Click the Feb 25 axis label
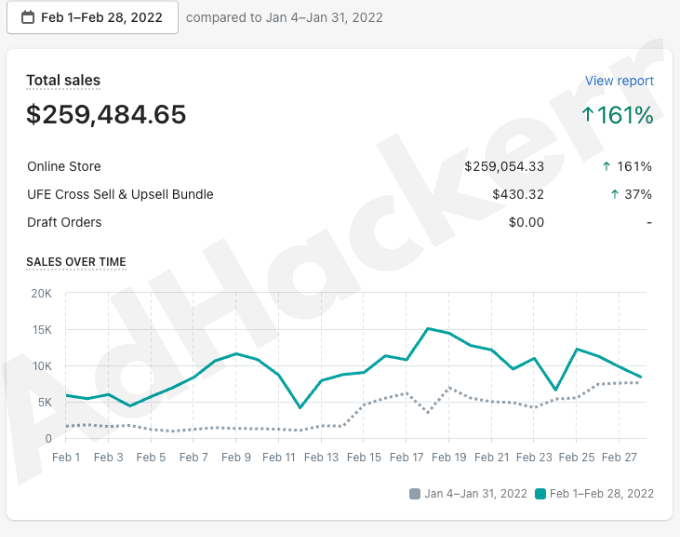 [x=576, y=458]
